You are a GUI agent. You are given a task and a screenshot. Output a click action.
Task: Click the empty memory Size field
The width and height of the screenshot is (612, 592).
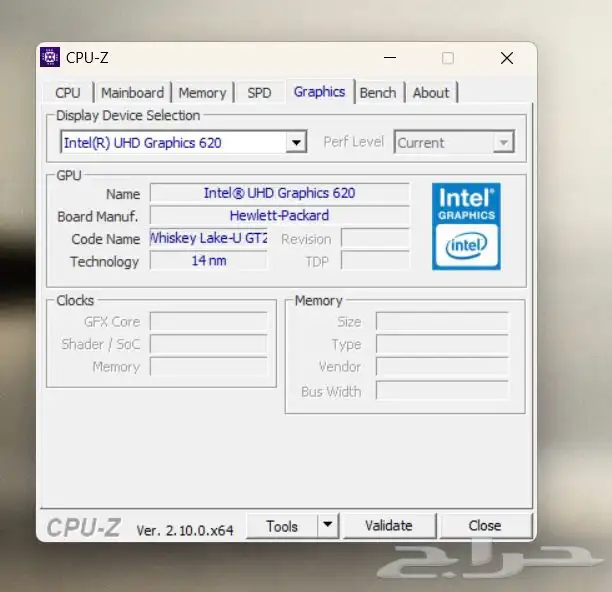[x=443, y=322]
